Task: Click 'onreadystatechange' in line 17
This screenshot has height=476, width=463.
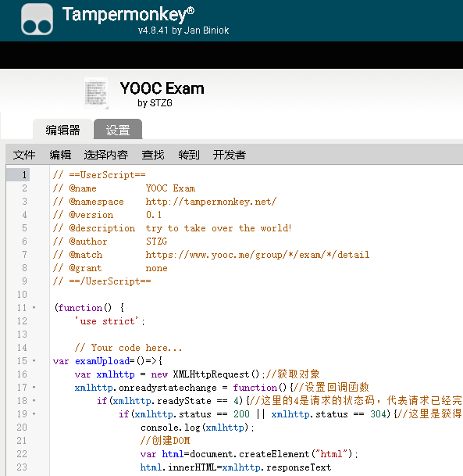Action: point(168,388)
